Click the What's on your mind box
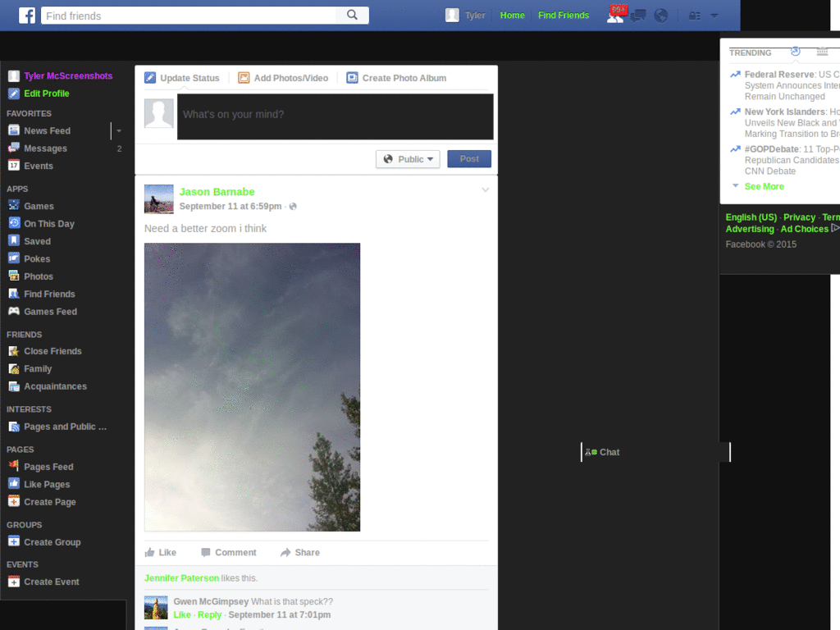The height and width of the screenshot is (630, 840). (336, 116)
